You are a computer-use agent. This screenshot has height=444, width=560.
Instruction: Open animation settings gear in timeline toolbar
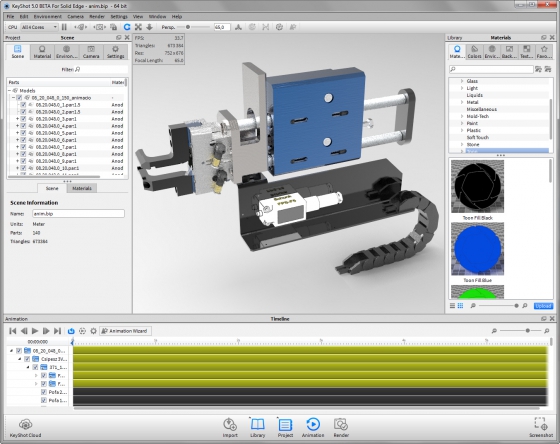(93, 331)
